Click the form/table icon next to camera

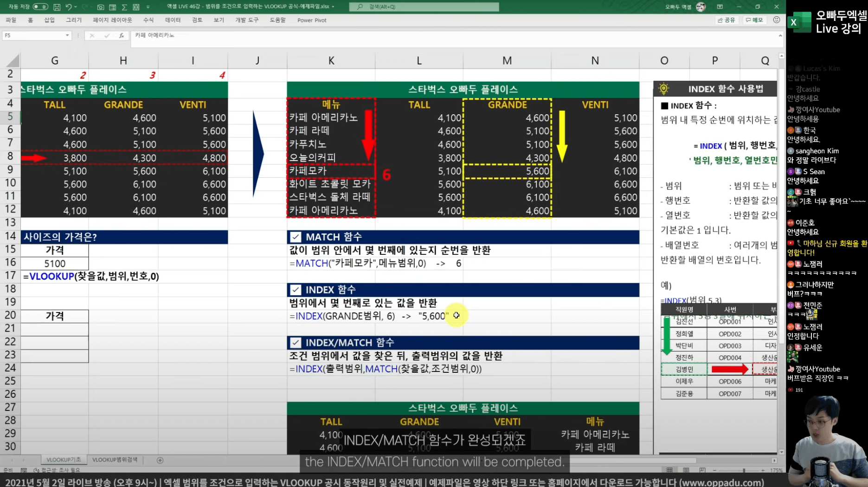(113, 7)
